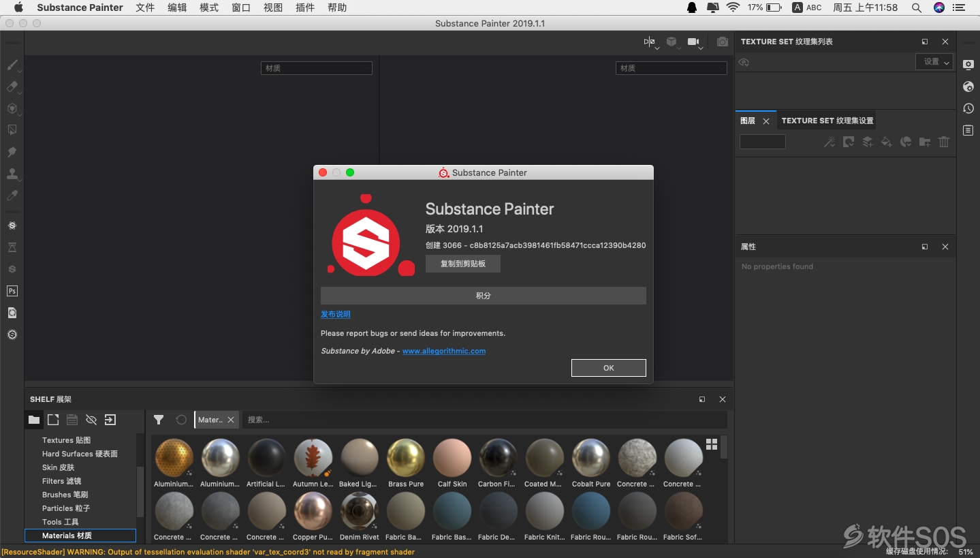Click the Photoshop export Ps icon
The height and width of the screenshot is (558, 980).
coord(12,291)
